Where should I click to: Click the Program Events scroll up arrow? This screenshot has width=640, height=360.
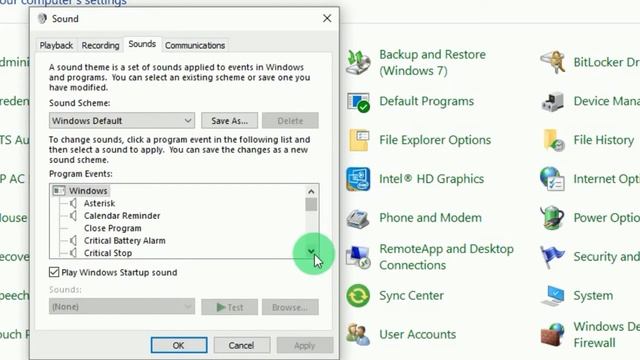click(x=311, y=191)
